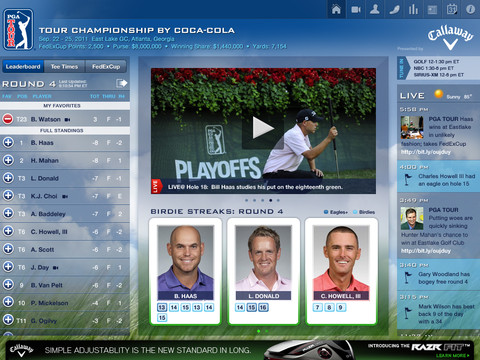
Task: Open B. Haas birdie streak card photo
Action: tap(185, 258)
